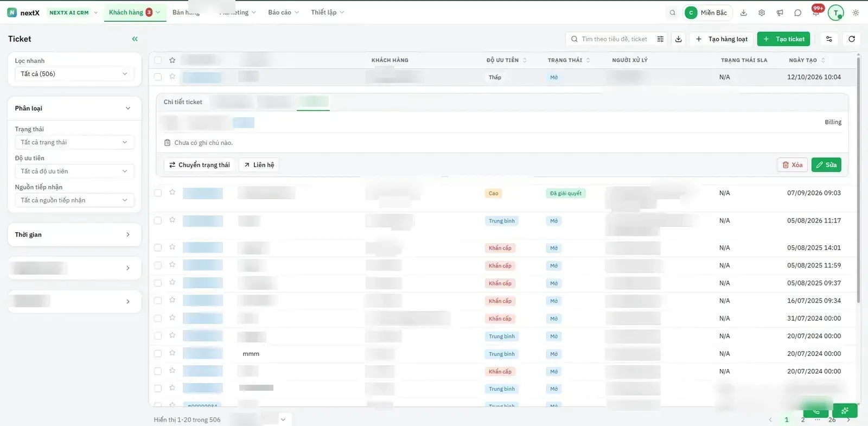Expand the 'Thời gian' section
Image resolution: width=868 pixels, height=426 pixels.
(74, 234)
